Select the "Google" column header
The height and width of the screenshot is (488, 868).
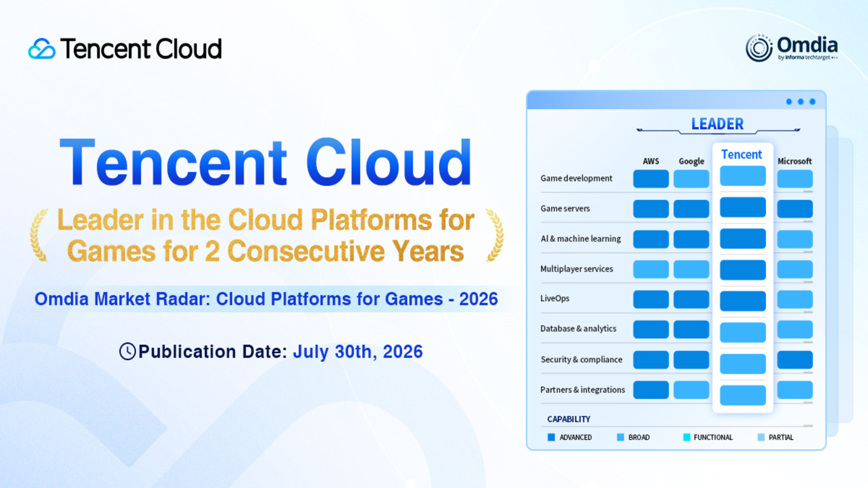691,162
